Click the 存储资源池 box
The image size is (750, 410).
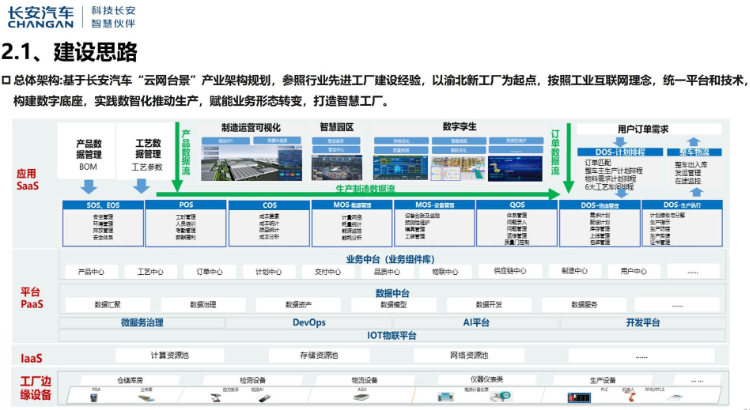point(319,355)
